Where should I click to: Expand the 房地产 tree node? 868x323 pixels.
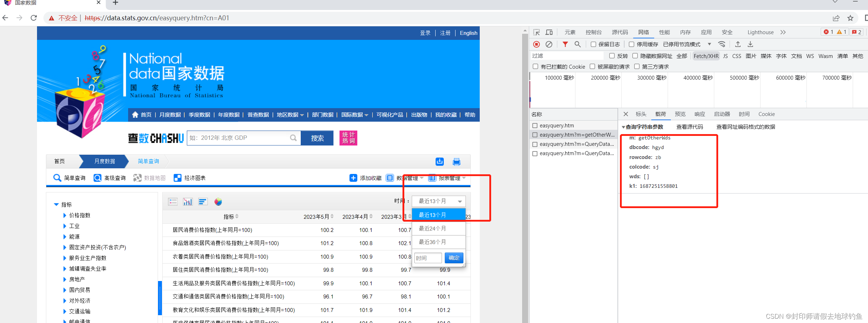click(x=65, y=279)
